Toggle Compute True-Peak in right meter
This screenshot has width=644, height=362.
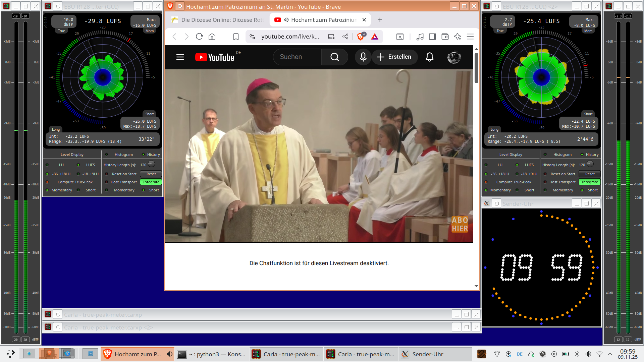(x=486, y=182)
